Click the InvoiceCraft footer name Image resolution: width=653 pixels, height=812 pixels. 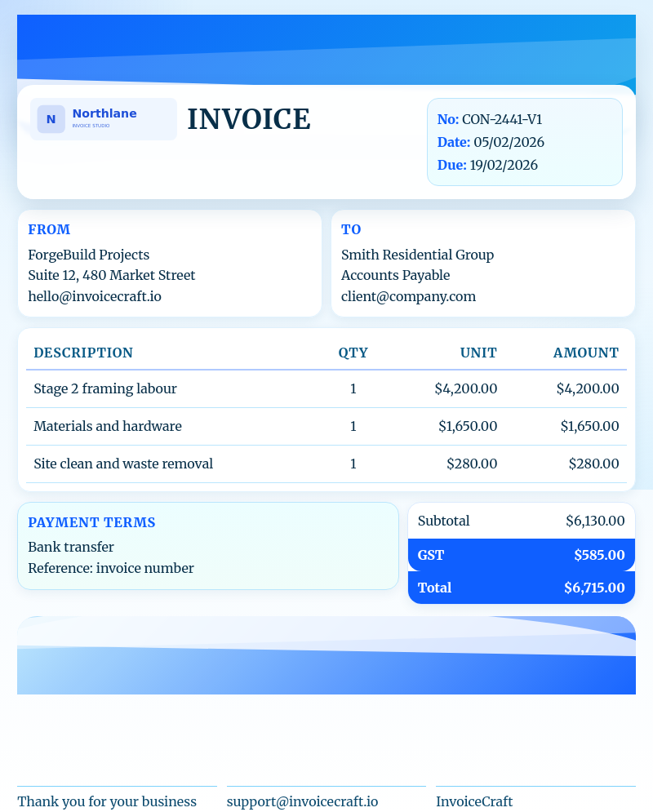[474, 801]
